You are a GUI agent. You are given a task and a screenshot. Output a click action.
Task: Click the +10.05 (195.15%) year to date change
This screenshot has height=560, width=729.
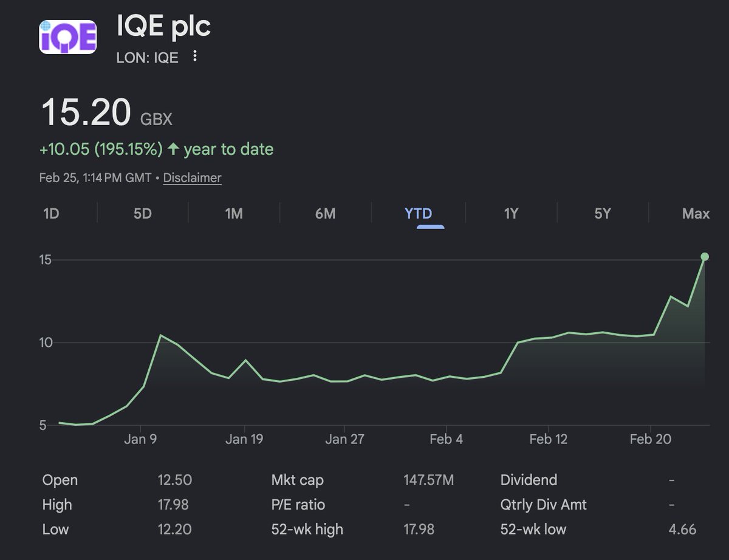point(157,149)
